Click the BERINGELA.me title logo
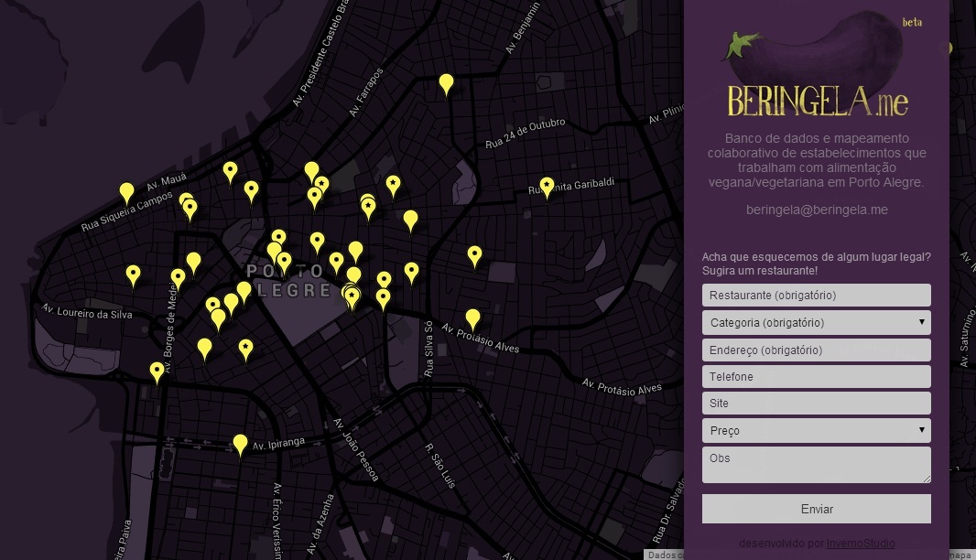The image size is (976, 560). [818, 102]
